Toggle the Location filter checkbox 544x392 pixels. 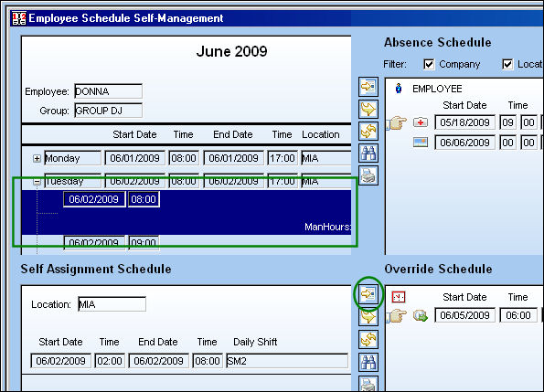[507, 64]
